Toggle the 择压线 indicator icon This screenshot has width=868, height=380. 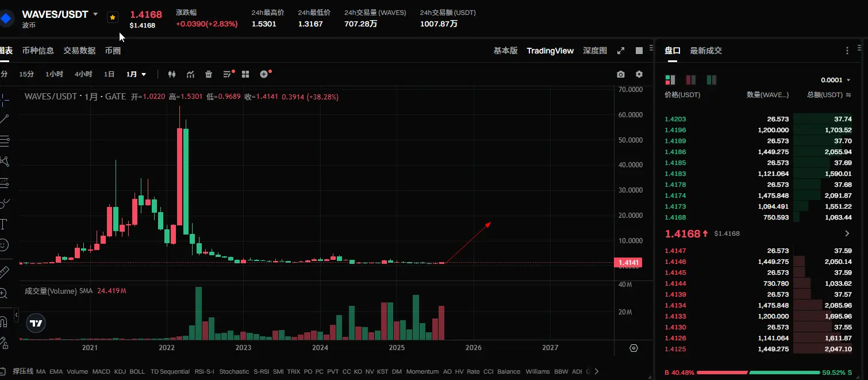(23, 371)
